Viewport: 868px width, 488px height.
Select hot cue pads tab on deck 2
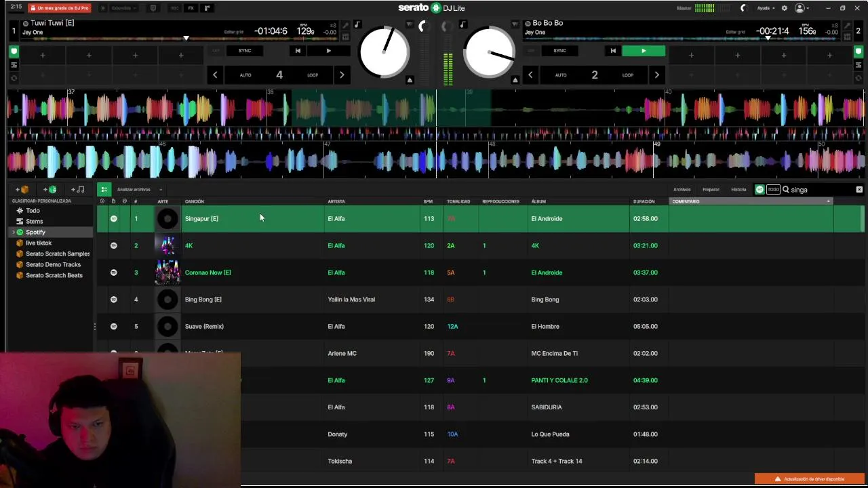pyautogui.click(x=858, y=52)
